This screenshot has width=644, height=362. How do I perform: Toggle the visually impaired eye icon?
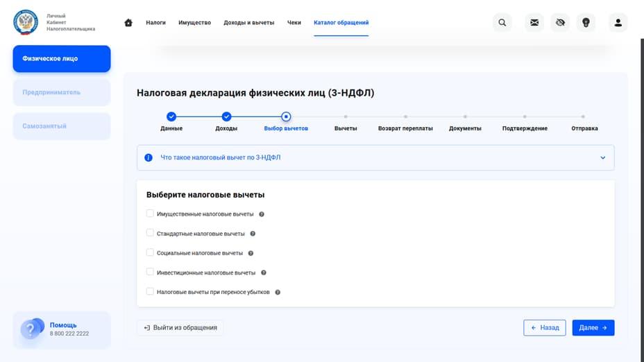tap(560, 23)
